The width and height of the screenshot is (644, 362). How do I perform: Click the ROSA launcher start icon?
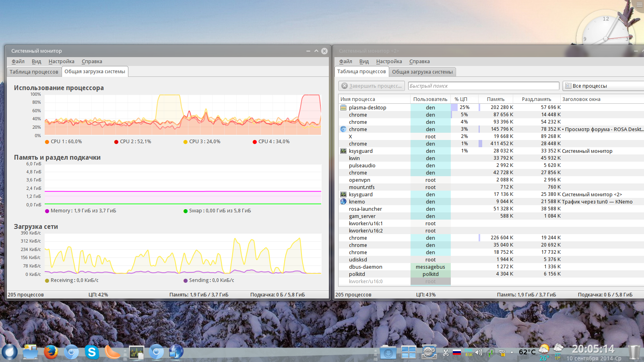tap(10, 352)
